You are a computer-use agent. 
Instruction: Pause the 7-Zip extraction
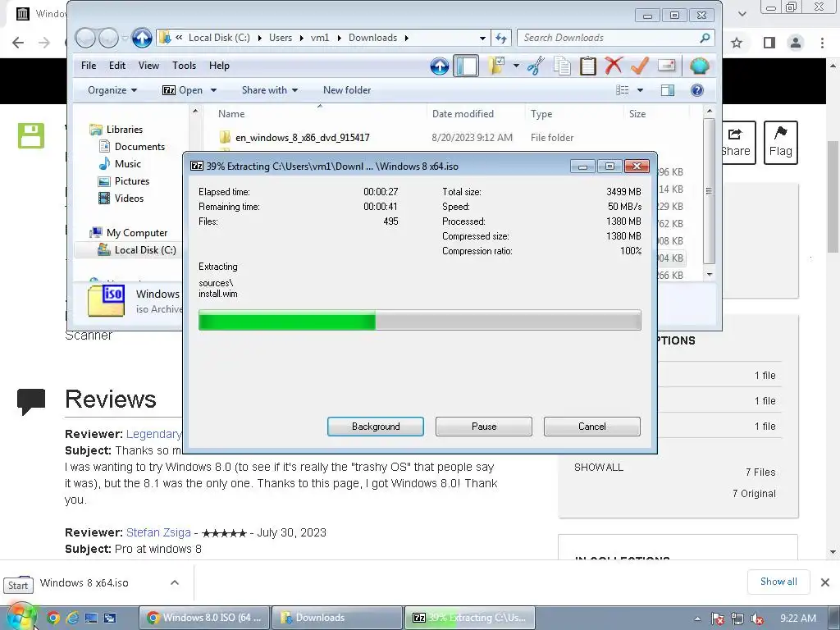[484, 427]
